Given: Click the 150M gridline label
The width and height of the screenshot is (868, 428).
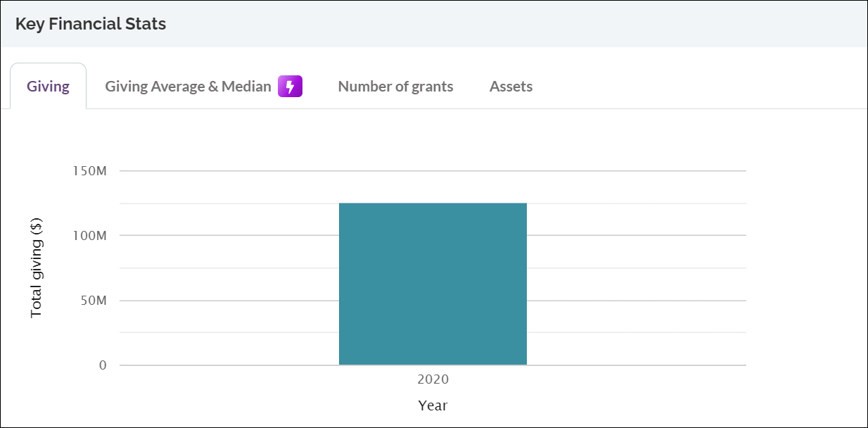Looking at the screenshot, I should tap(91, 170).
